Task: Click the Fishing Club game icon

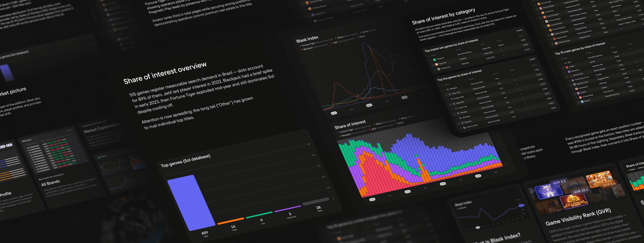Action: pyautogui.click(x=438, y=69)
